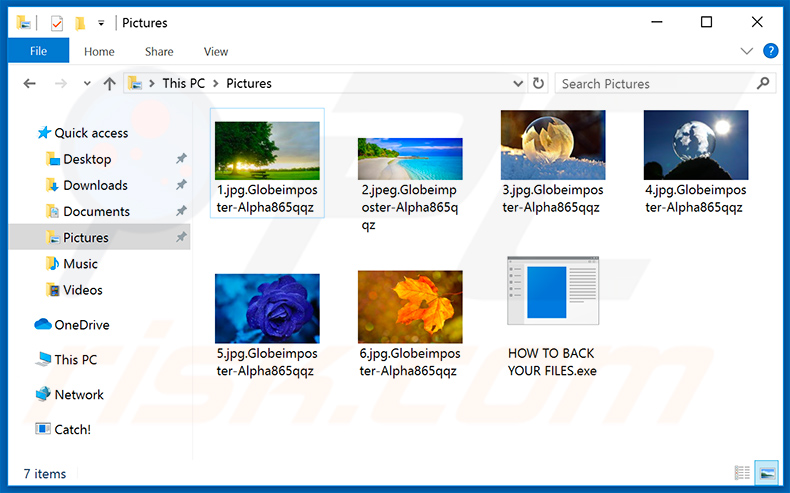Open the Help question mark icon
This screenshot has height=493, width=790.
click(x=770, y=51)
